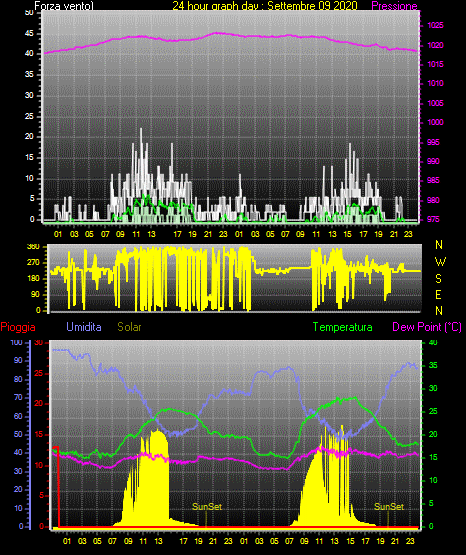466x555 pixels.
Task: Click the 360 wind direction axis value
Action: pyautogui.click(x=33, y=247)
